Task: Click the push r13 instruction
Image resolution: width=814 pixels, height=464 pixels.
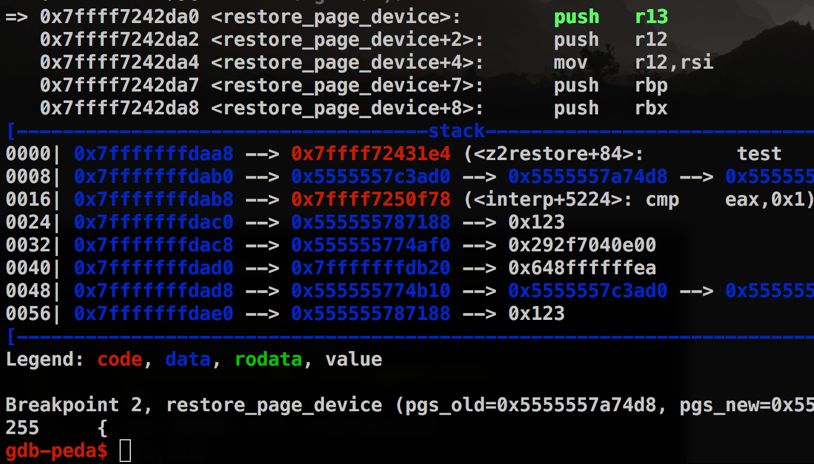Action: click(x=610, y=17)
